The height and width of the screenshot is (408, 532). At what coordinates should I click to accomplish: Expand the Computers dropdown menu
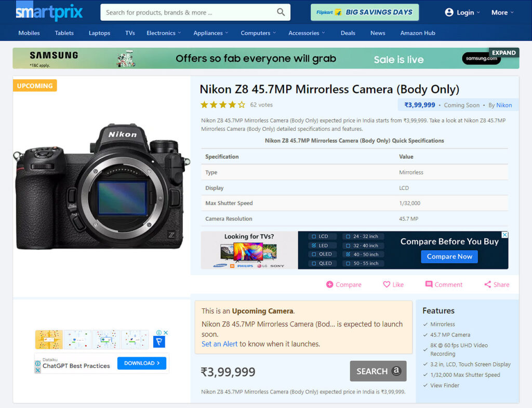coord(258,33)
